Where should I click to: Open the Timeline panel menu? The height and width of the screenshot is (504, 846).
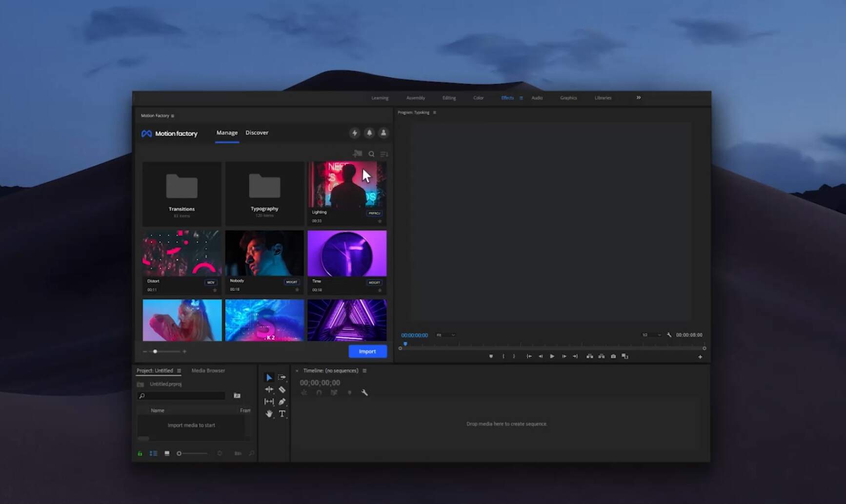364,370
